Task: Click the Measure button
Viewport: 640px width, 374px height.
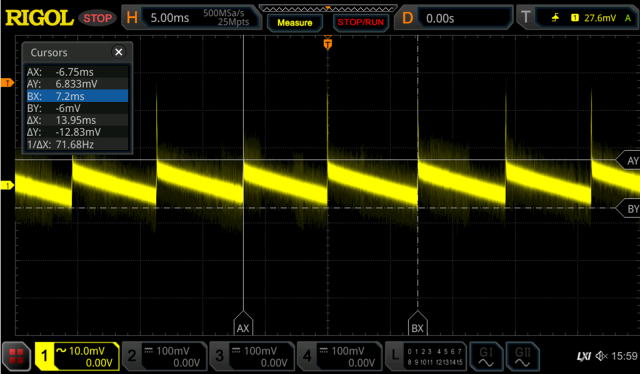Action: (295, 22)
